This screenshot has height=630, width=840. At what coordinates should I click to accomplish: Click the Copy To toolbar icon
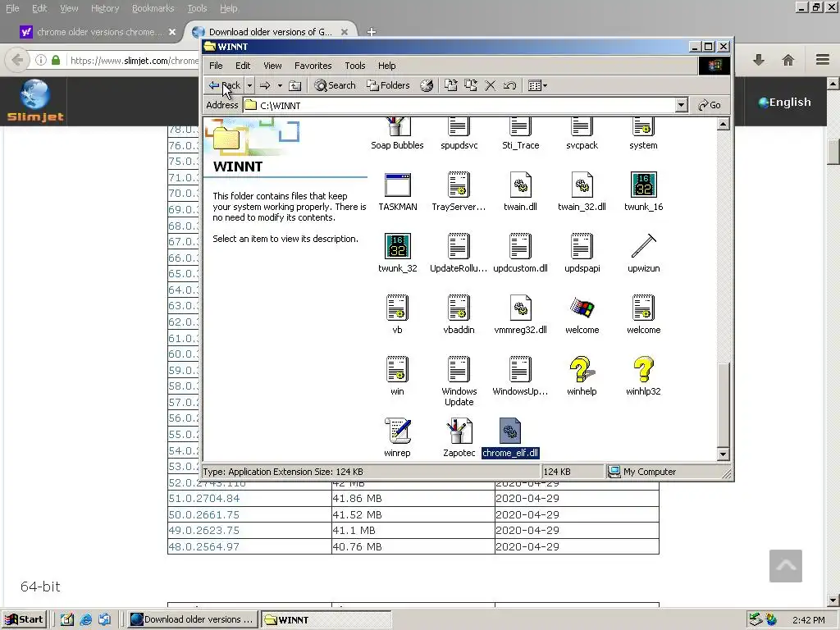pyautogui.click(x=470, y=85)
